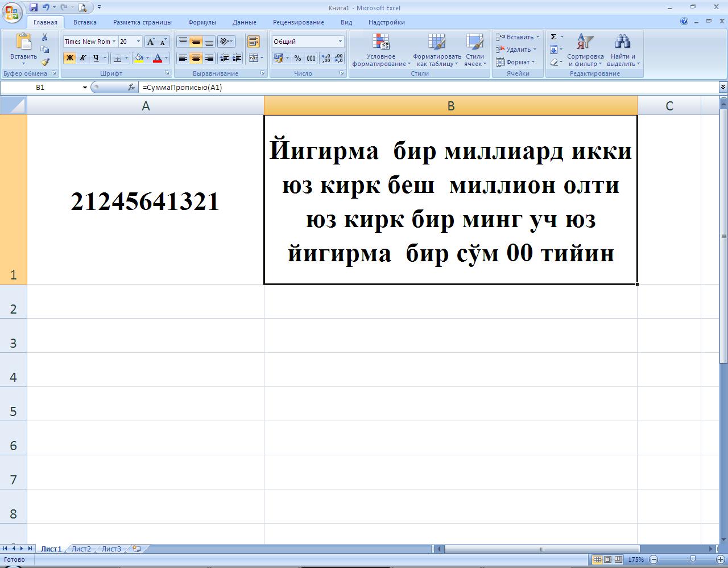This screenshot has height=568, width=728.
Task: Click the Условное форматирование button
Action: [x=380, y=50]
